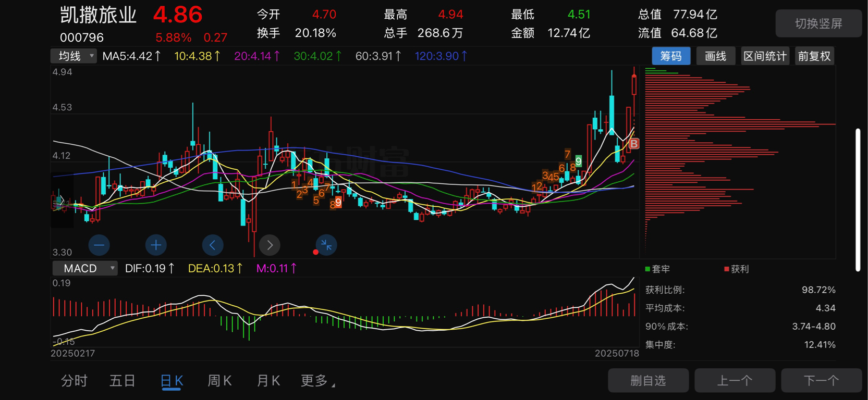Select the 分时 tab
The height and width of the screenshot is (400, 868).
(74, 381)
